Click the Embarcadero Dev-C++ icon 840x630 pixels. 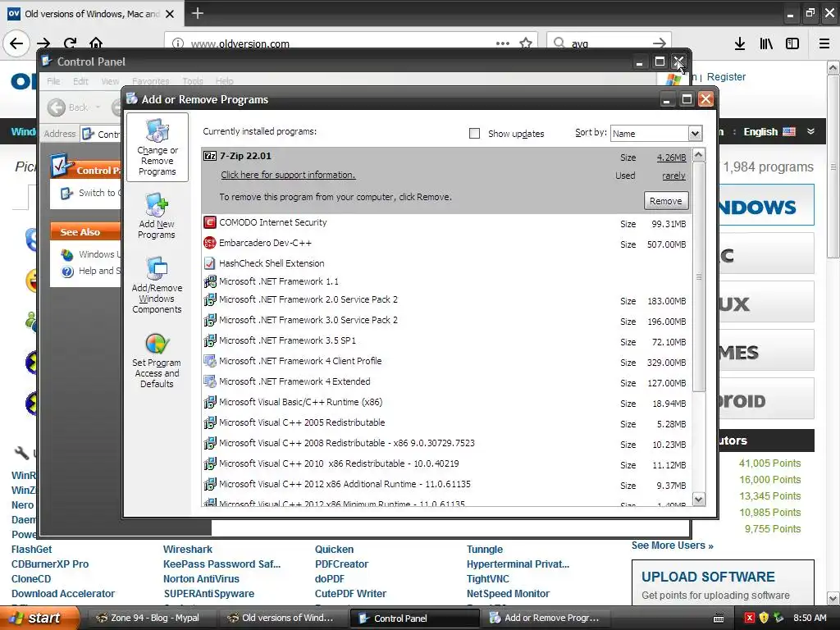(x=210, y=243)
